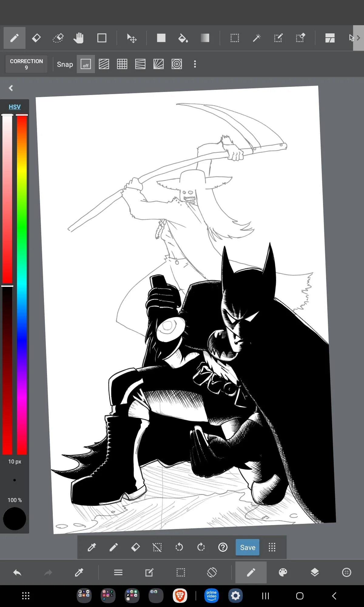Select the Selection pen tool
Screen dimensions: 364x607
click(x=278, y=38)
